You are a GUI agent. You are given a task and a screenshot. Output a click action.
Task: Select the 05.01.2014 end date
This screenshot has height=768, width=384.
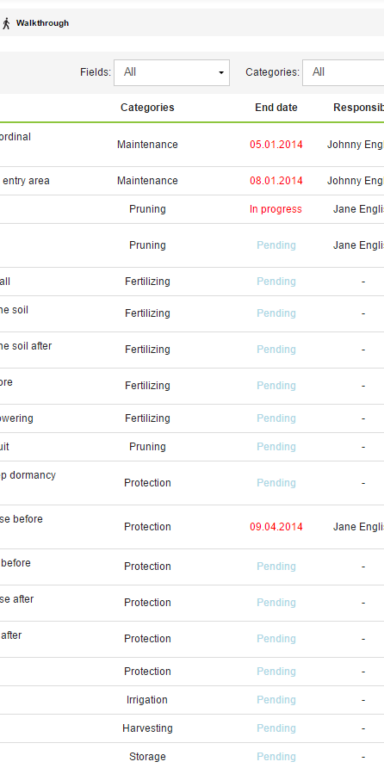pos(276,144)
